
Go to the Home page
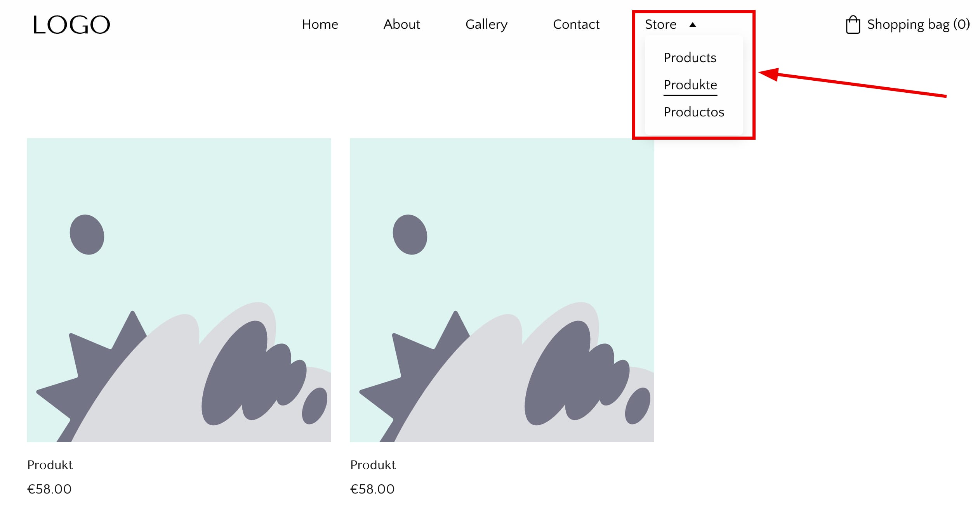(320, 24)
